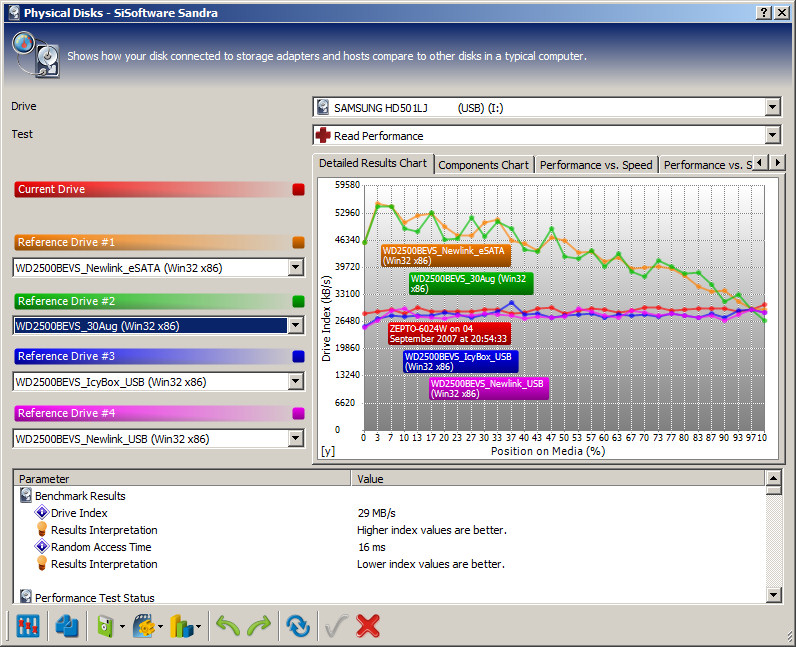Click the Benchmark Results section icon
The height and width of the screenshot is (647, 796).
(26, 495)
